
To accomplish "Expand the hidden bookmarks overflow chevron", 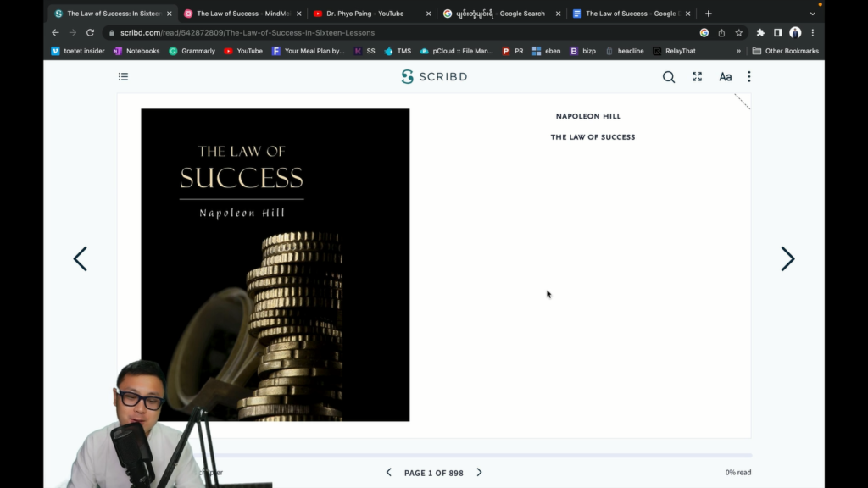I will click(x=738, y=51).
